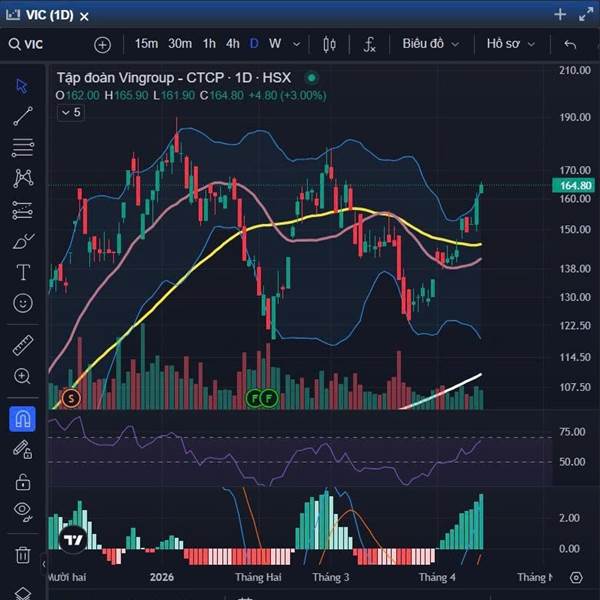The height and width of the screenshot is (600, 600).
Task: Hide all drawings with eye icon
Action: [x=23, y=511]
